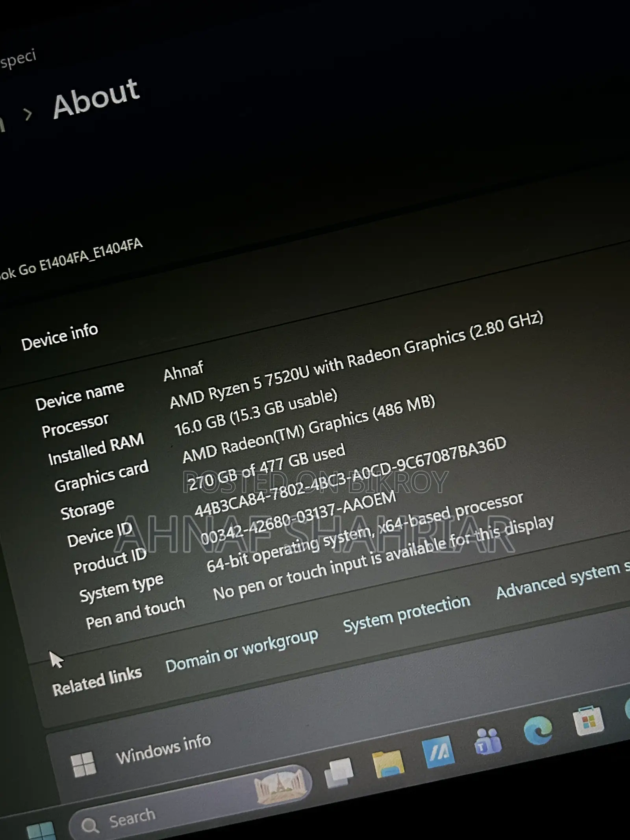Screen dimensions: 630x840
Task: Select the Device ID string starting 44B3CA84
Action: pyautogui.click(x=350, y=476)
